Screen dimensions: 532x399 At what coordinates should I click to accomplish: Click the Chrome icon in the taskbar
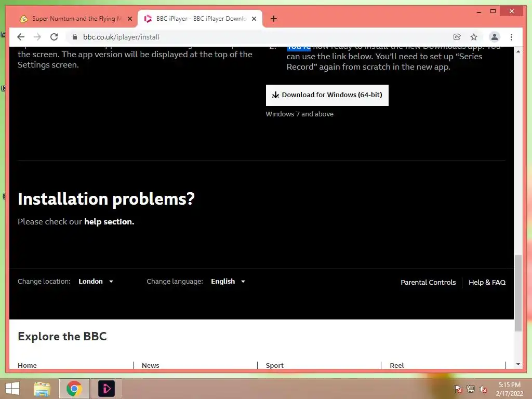[x=74, y=389]
